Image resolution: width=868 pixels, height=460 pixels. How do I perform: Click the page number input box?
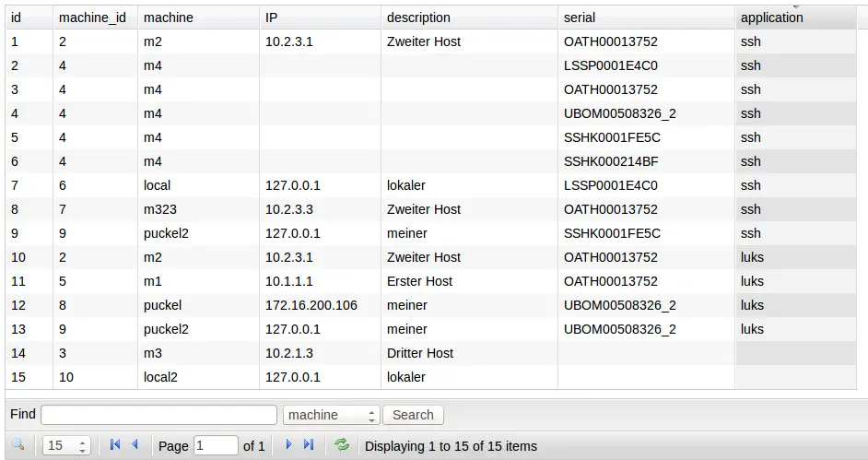coord(216,445)
